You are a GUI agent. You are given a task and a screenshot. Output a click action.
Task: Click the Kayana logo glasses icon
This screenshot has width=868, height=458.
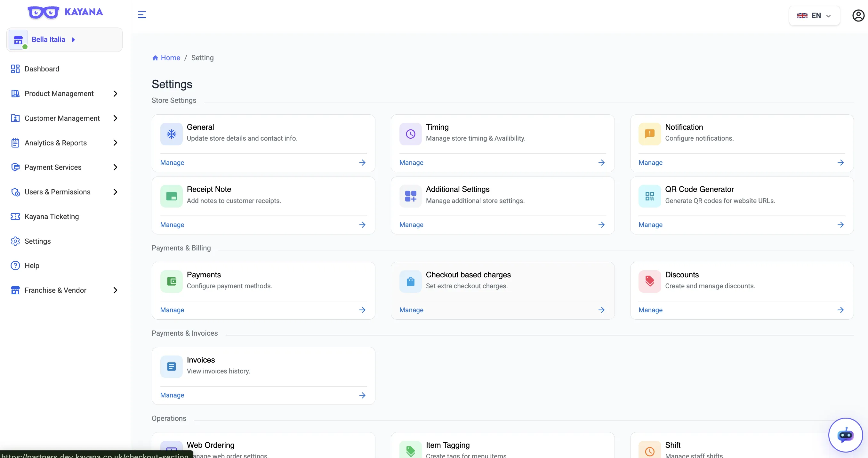click(44, 12)
